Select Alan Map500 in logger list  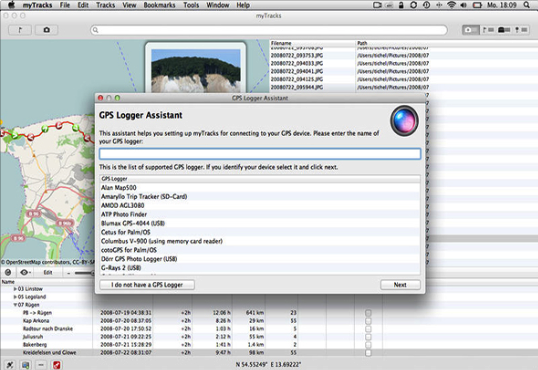pyautogui.click(x=260, y=188)
